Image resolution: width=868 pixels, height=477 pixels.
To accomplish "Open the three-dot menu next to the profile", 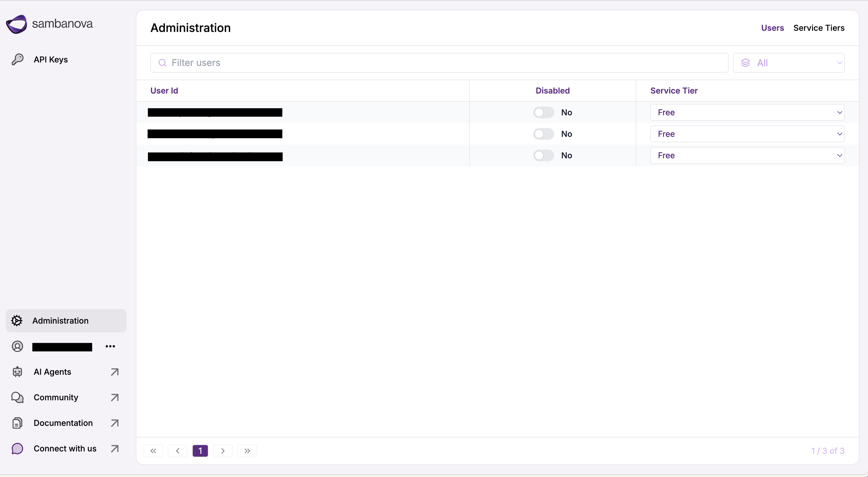I will (x=110, y=346).
